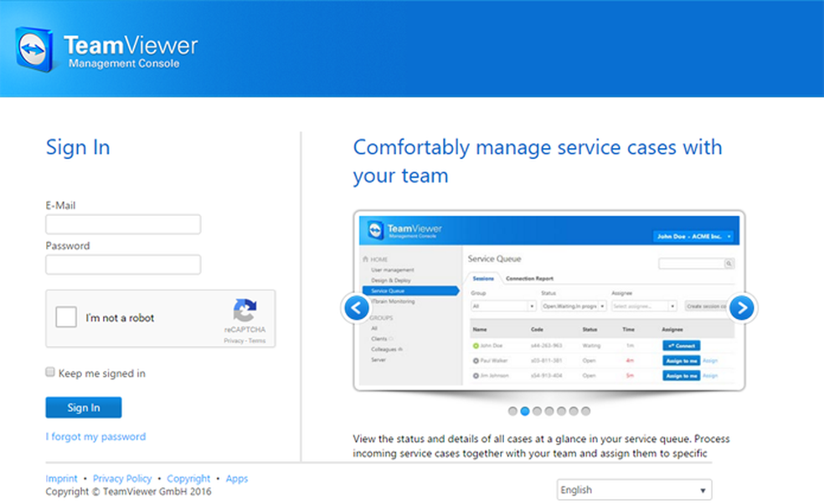Go back using the left carousel arrow
The width and height of the screenshot is (824, 504).
tap(355, 308)
